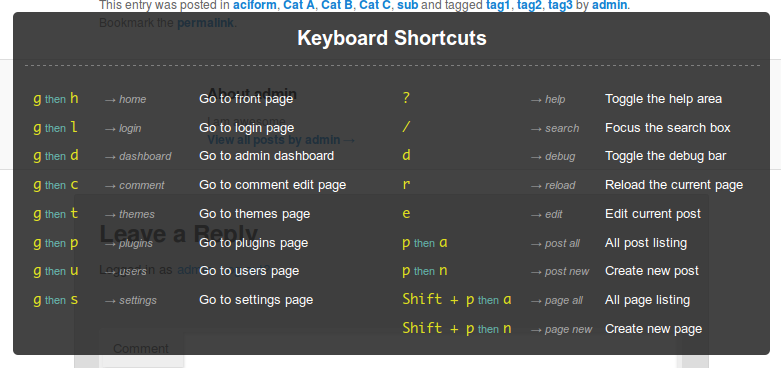Click the 'g then t' key combo
The image size is (781, 368).
pyautogui.click(x=56, y=214)
